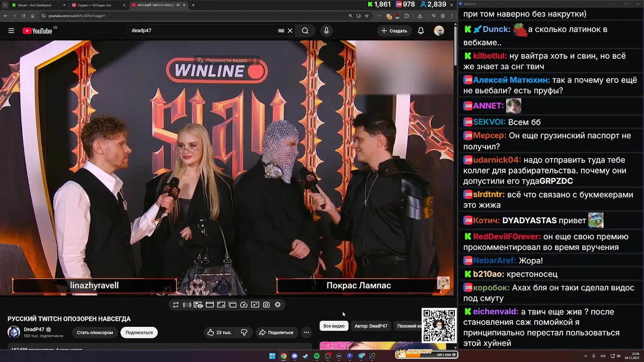Image resolution: width=644 pixels, height=362 pixels.
Task: Open the DeadP47 channel avatar
Action: 14,332
